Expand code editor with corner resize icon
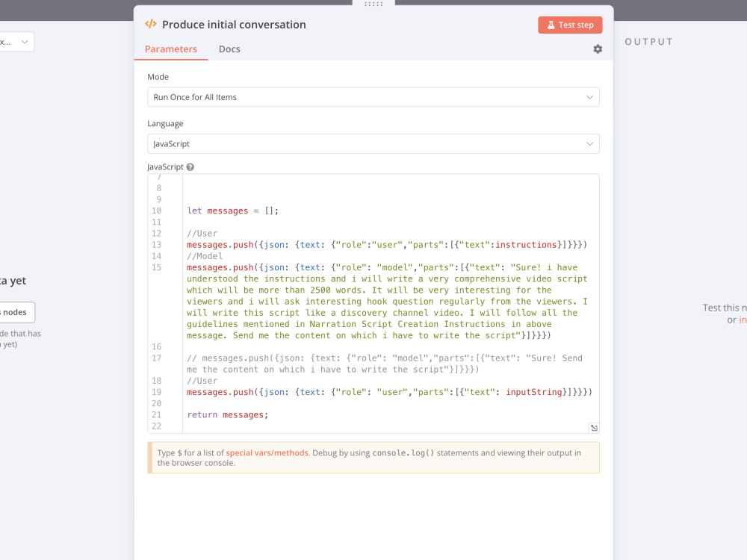This screenshot has height=560, width=747. [x=594, y=428]
